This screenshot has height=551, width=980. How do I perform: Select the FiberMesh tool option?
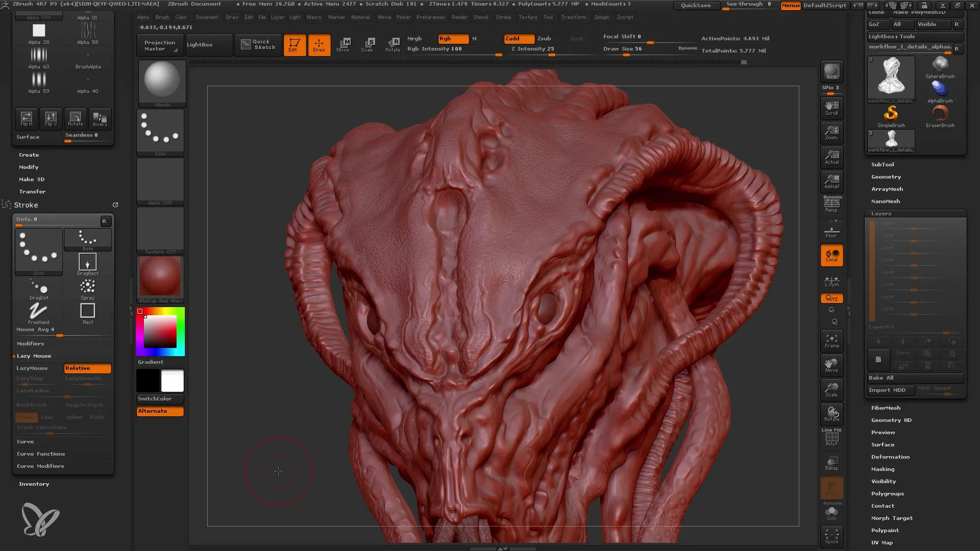pos(885,407)
